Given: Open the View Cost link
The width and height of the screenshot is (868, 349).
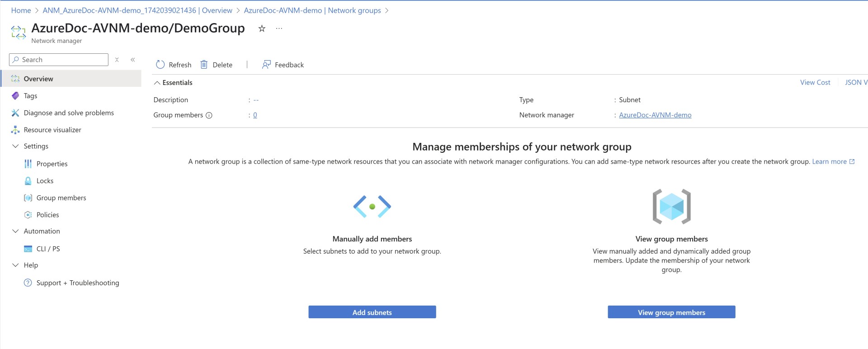Looking at the screenshot, I should [815, 82].
